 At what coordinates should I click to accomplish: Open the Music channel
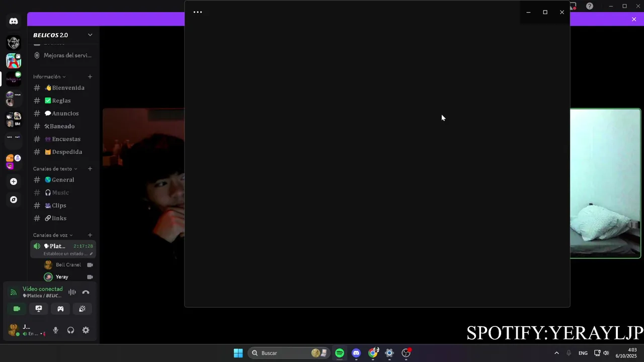click(63, 193)
